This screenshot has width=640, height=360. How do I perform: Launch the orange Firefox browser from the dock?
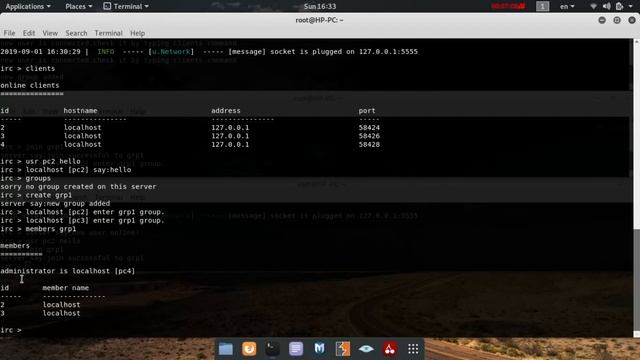pyautogui.click(x=249, y=349)
